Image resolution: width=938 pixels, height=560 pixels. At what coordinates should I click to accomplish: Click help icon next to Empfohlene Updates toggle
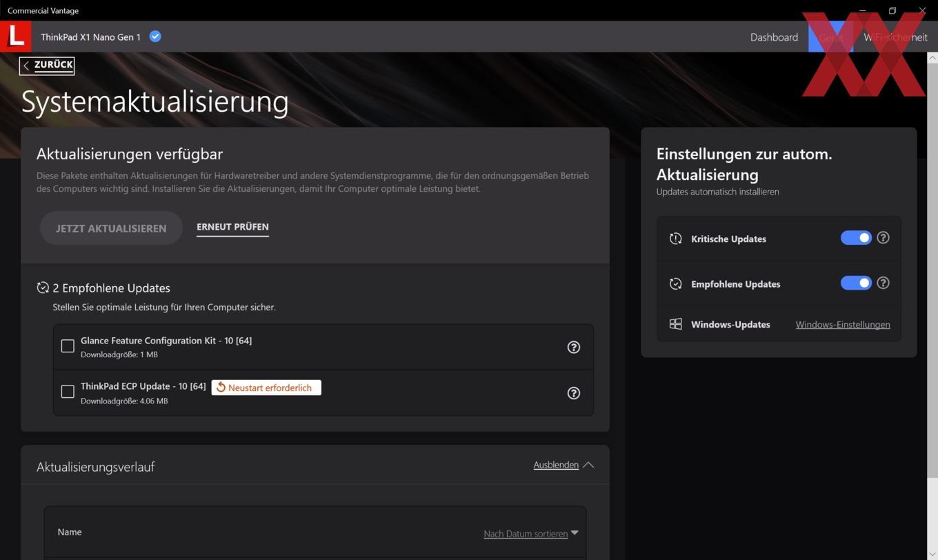[x=883, y=283]
